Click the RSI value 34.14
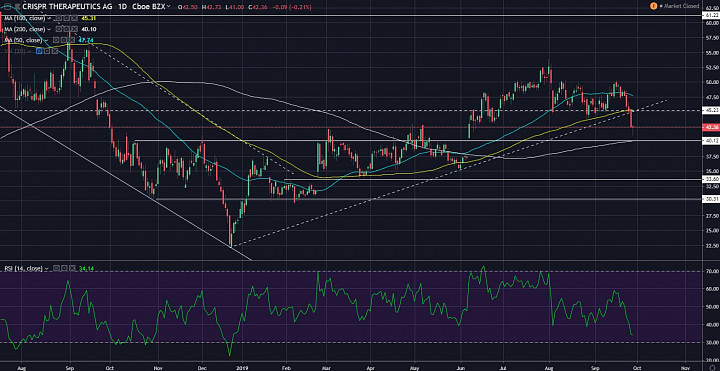Viewport: 720px width, 371px height. pos(86,268)
